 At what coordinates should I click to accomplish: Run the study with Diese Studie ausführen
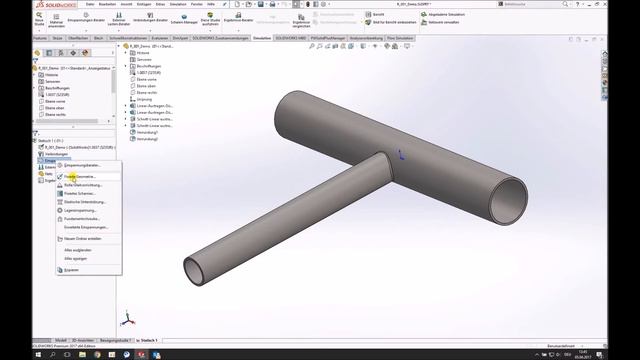(x=210, y=19)
